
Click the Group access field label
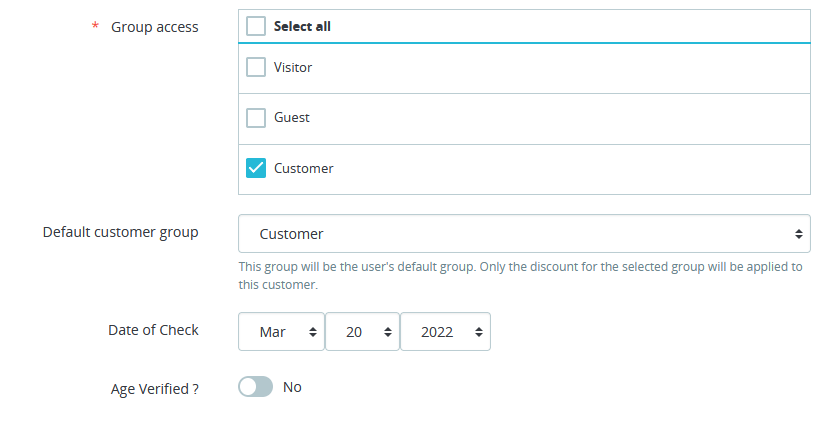[x=154, y=27]
